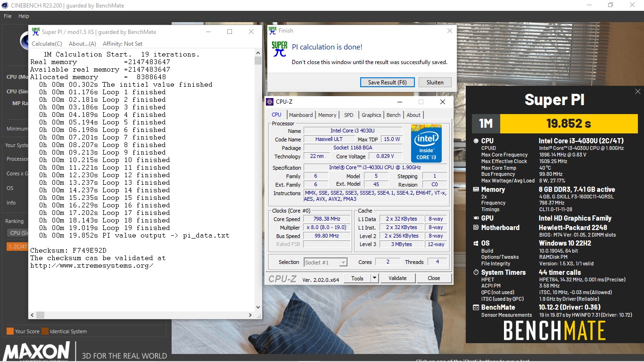Click Affinity: Not Set in Super PI

tap(122, 44)
